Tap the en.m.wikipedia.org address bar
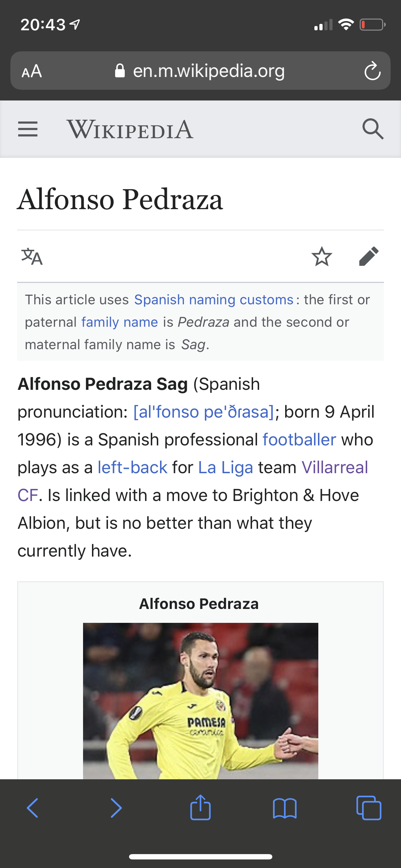Screen dimensions: 401x868 (x=200, y=71)
